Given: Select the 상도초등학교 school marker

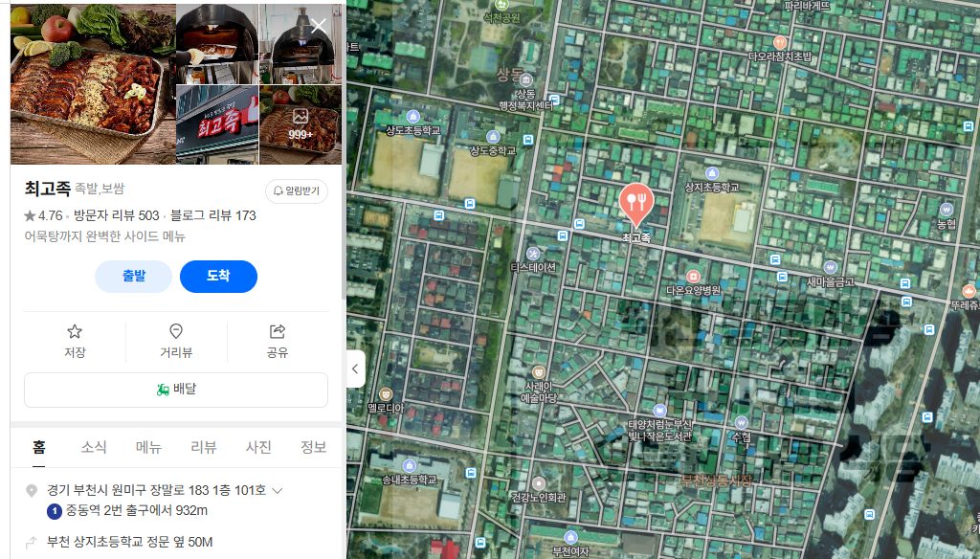Looking at the screenshot, I should (x=412, y=117).
